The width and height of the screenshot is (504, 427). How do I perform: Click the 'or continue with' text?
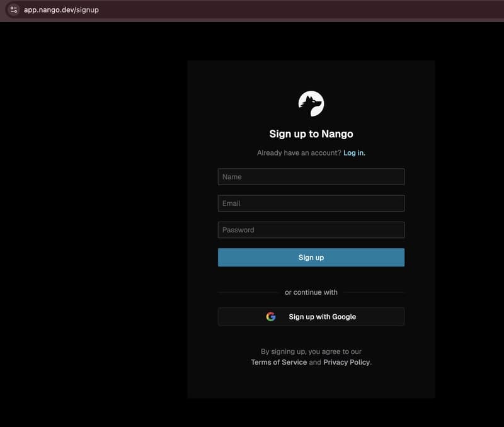311,292
